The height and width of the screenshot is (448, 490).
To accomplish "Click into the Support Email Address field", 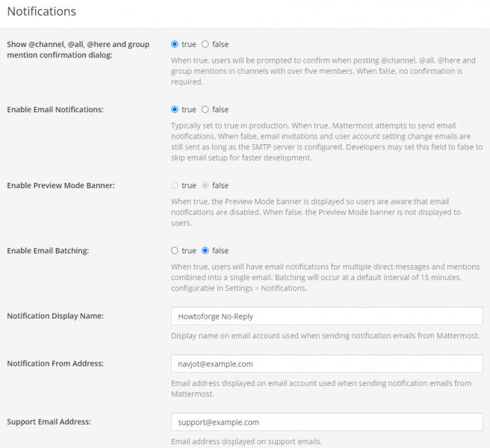I will point(327,422).
